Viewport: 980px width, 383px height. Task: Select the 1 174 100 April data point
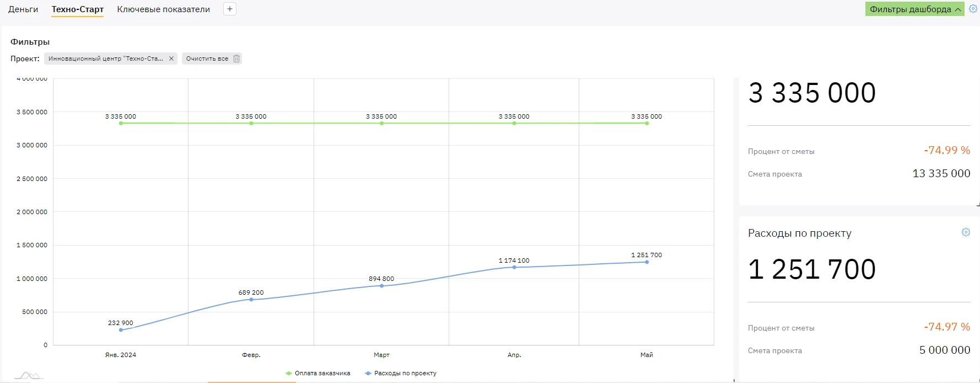coord(514,268)
